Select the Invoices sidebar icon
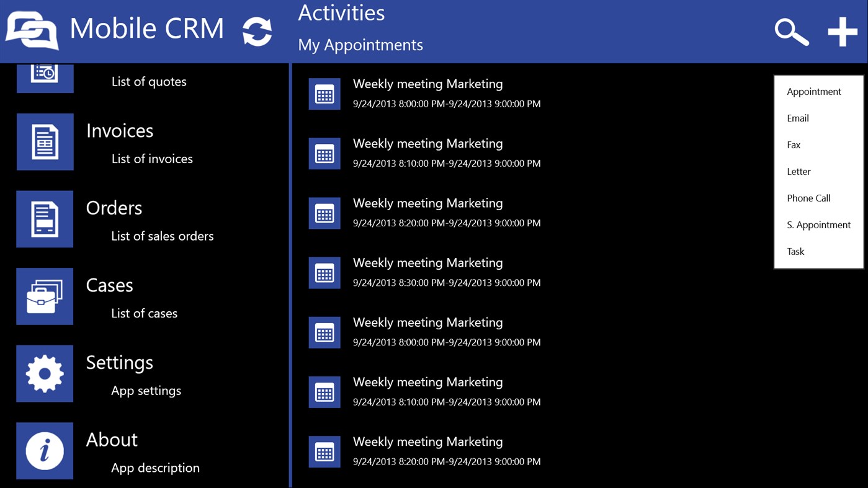The width and height of the screenshot is (868, 488). click(x=45, y=141)
